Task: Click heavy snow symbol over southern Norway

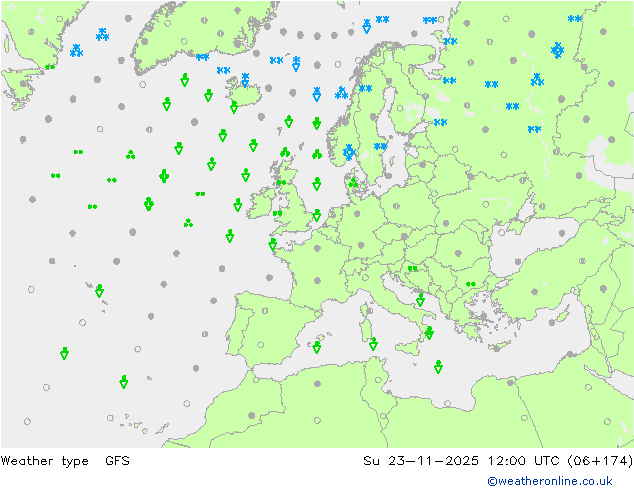Action: [x=349, y=152]
